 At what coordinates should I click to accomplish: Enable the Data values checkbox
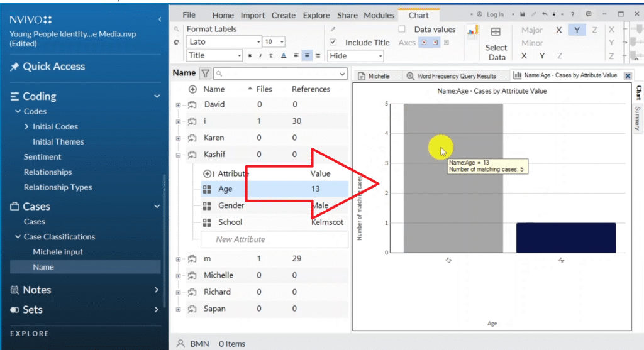click(x=402, y=30)
